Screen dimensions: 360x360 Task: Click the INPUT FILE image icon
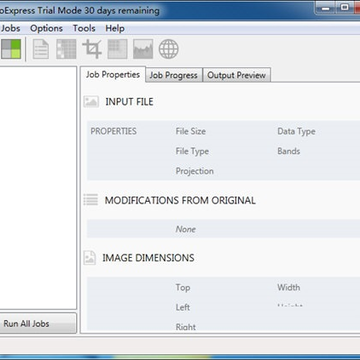click(x=91, y=102)
